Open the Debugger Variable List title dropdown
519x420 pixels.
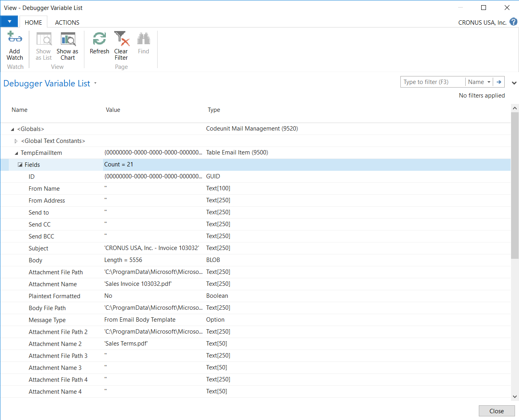click(x=95, y=84)
